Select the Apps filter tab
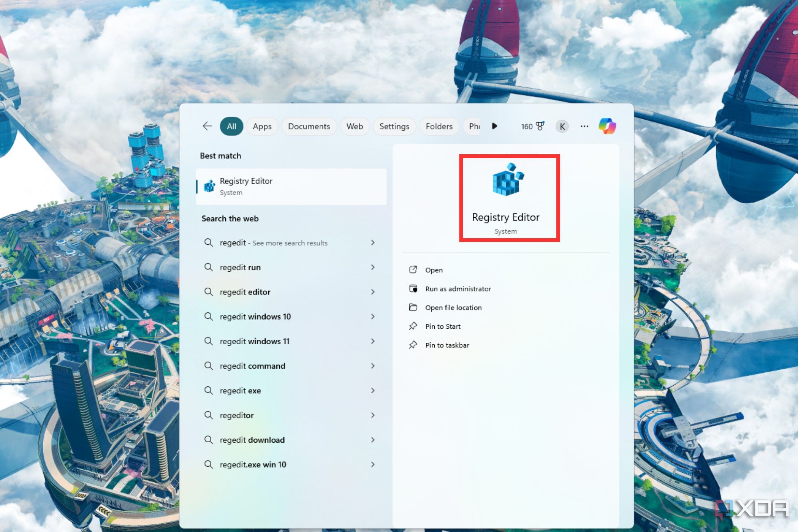The image size is (798, 532). (261, 126)
